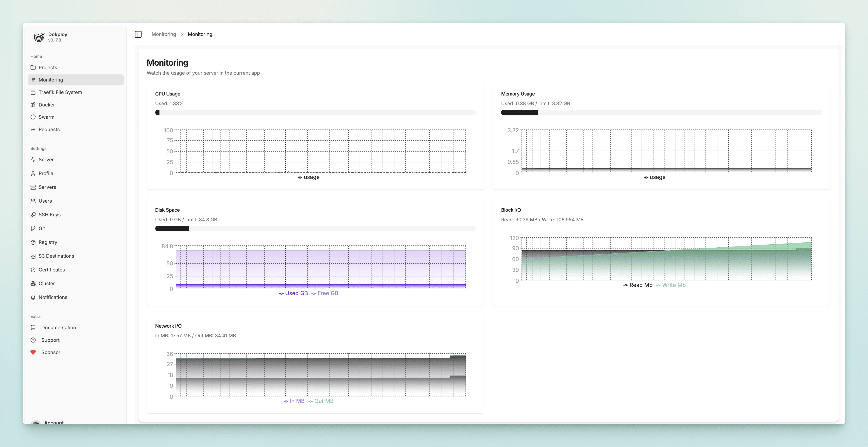Click the Notifications bell icon
Screen dimensions: 868x447
33,297
